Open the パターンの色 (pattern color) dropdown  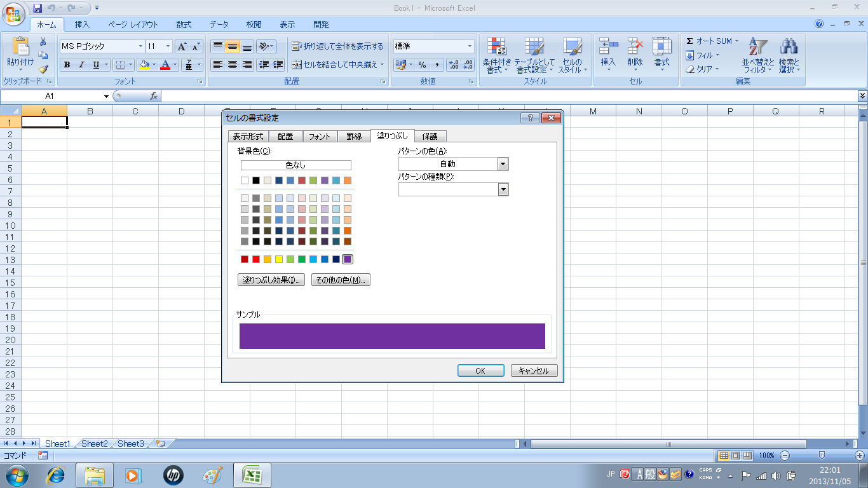503,164
